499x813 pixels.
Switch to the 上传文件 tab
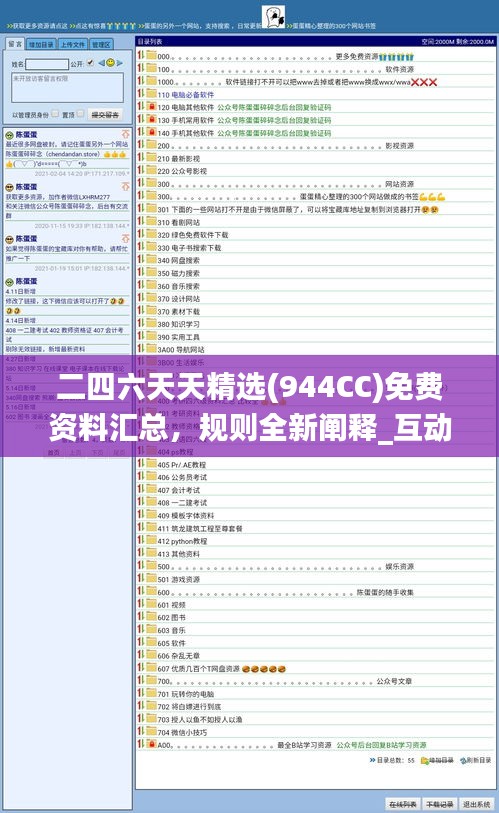click(73, 45)
